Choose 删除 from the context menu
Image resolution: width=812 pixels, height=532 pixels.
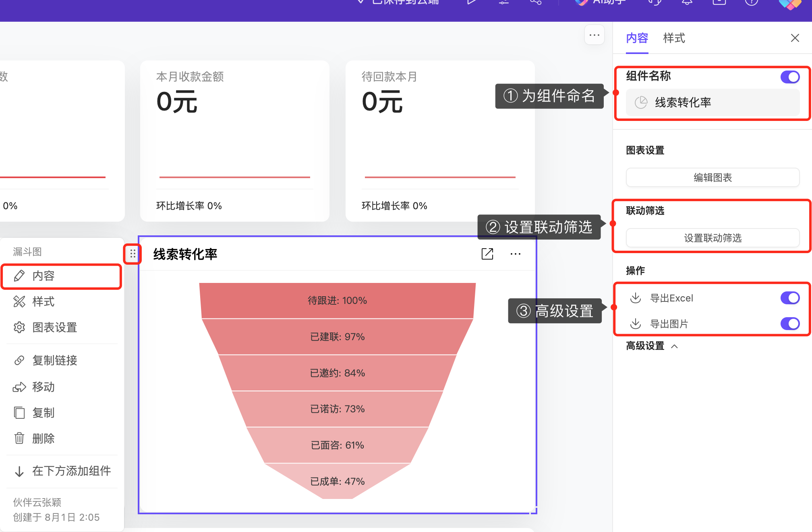click(x=61, y=438)
